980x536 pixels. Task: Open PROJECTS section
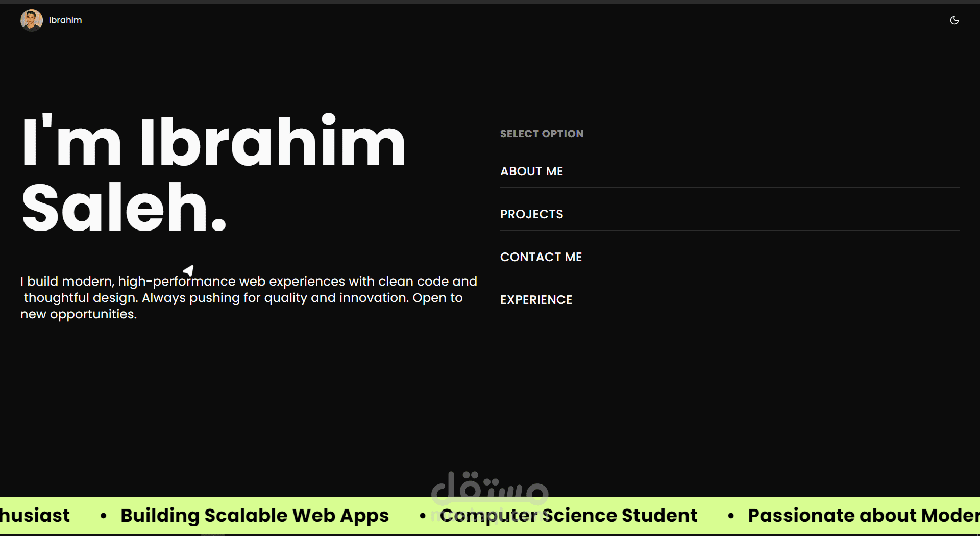531,214
